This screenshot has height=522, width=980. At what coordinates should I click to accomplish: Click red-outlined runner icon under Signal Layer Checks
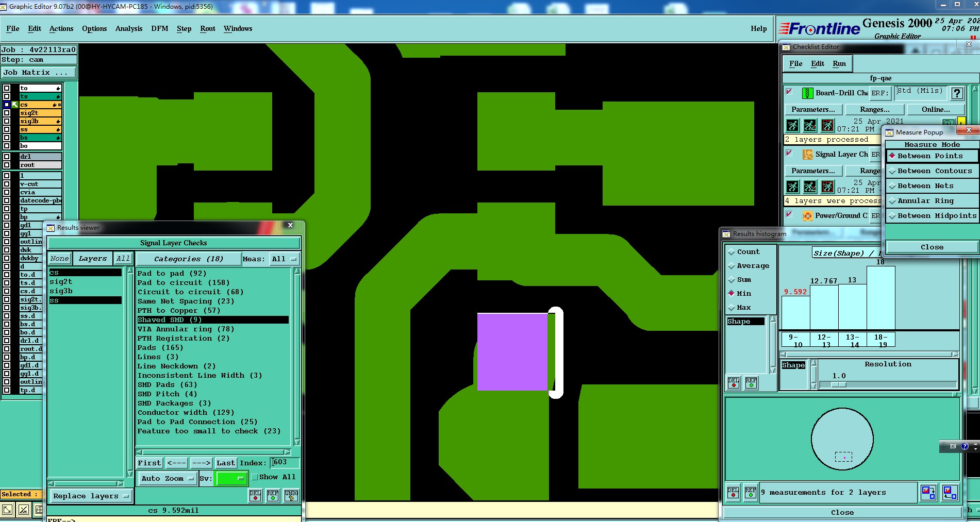tap(827, 187)
